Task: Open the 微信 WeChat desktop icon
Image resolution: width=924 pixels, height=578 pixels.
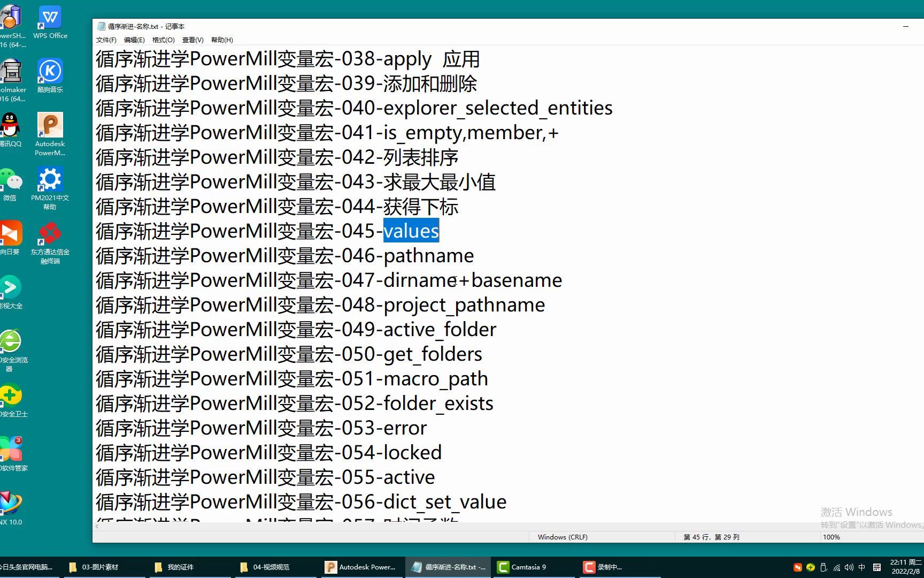Action: click(x=10, y=184)
